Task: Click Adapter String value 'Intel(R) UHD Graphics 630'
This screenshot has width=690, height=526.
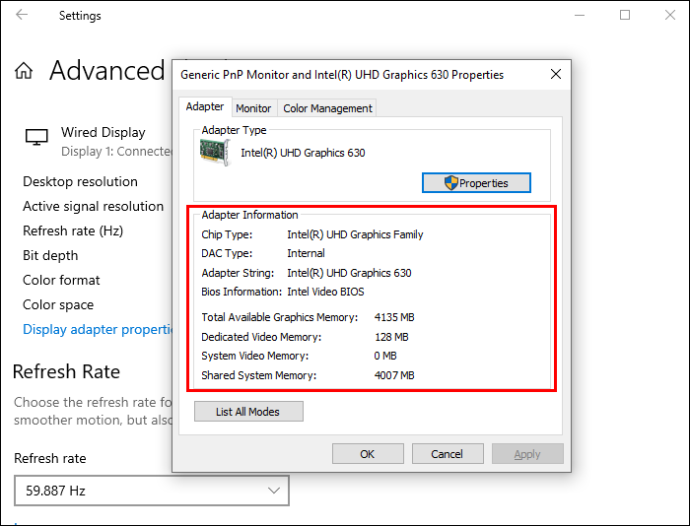Action: (349, 273)
